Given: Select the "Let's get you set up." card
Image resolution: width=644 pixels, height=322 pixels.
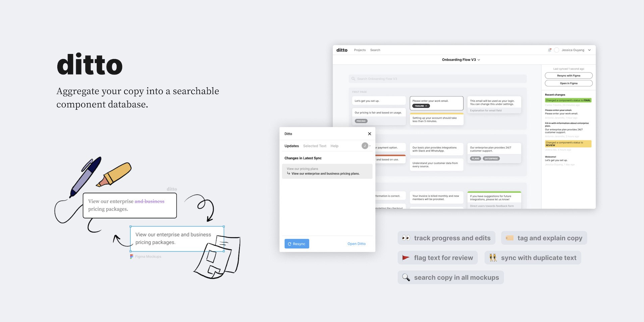Looking at the screenshot, I should [x=379, y=101].
